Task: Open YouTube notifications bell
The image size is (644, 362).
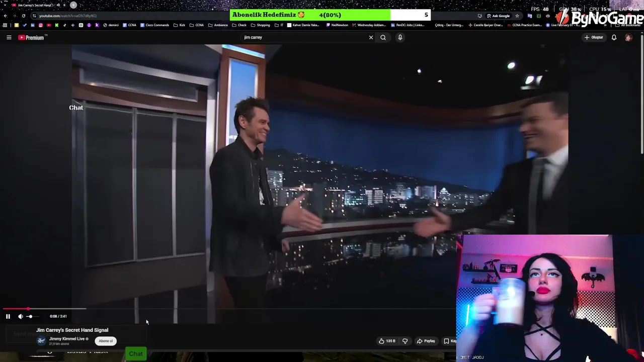Action: coord(614,37)
